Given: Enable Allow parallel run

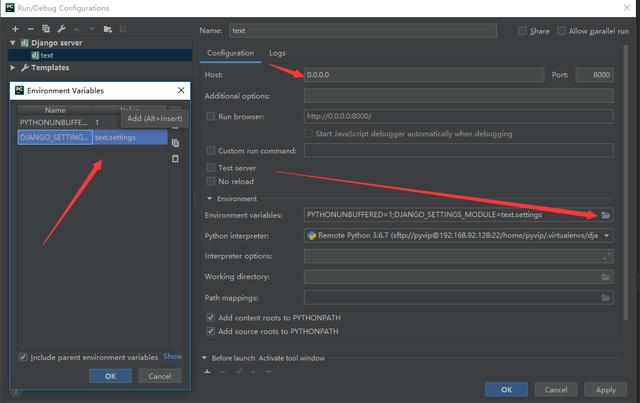Looking at the screenshot, I should click(561, 31).
